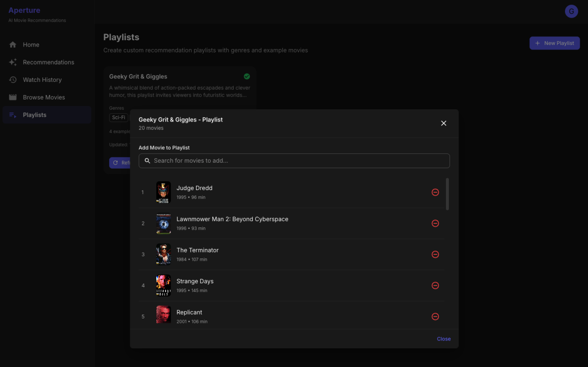Remove The Terminator with the red minus icon

(x=435, y=254)
